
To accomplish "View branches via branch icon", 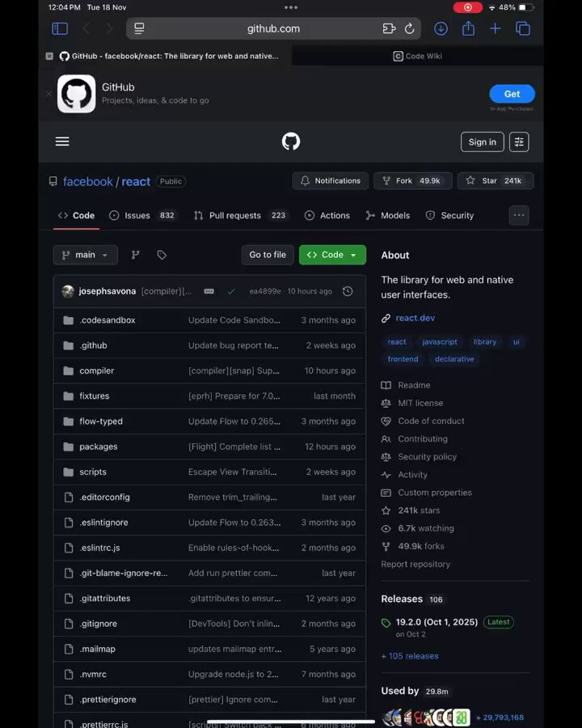I will [135, 255].
